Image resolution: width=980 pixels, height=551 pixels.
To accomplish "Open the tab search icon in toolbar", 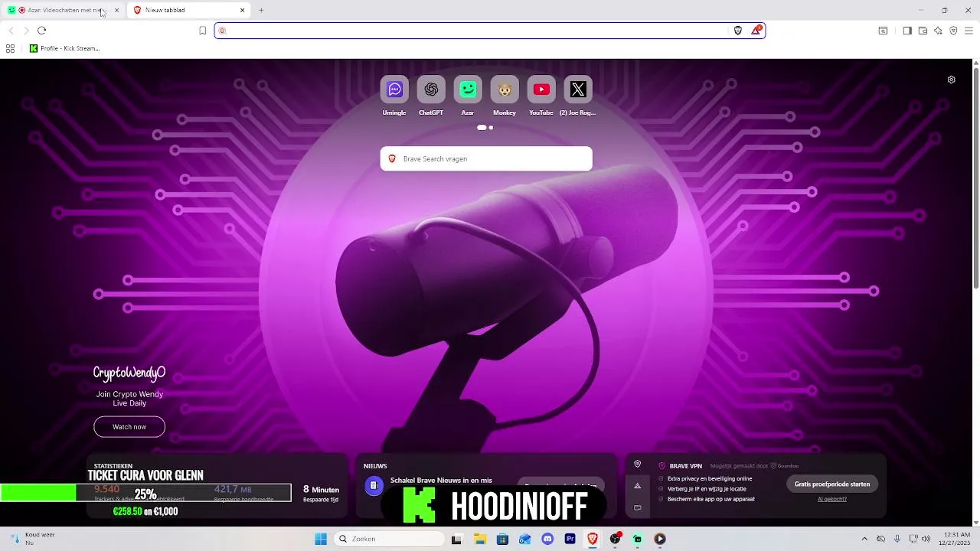I will 883,31.
